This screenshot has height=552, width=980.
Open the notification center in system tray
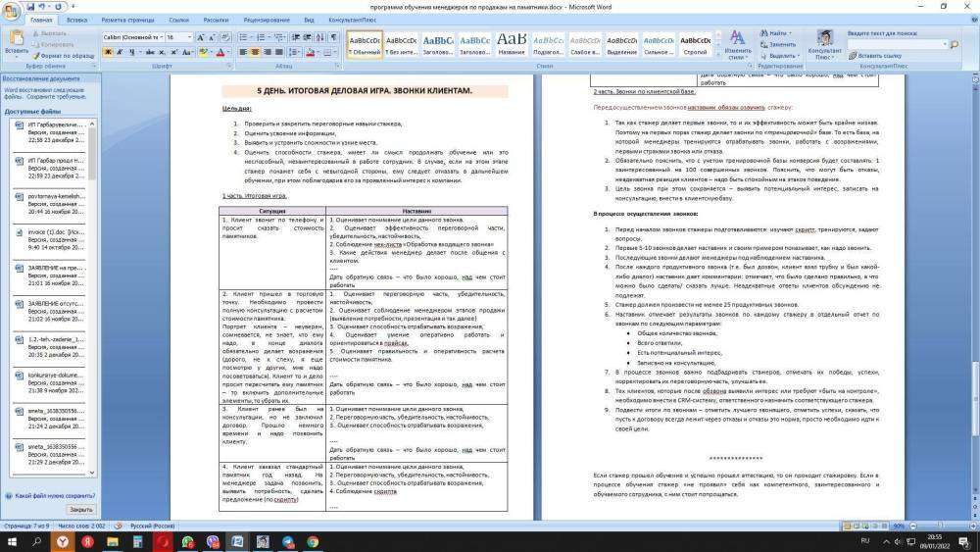[x=966, y=541]
